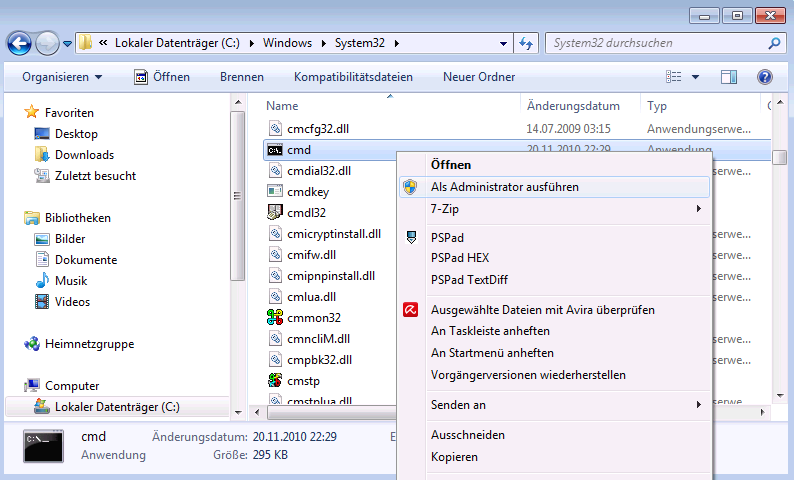Screen dimensions: 794x480
Task: Expand the arrow after Lokaler Datenträger (C:)
Action: point(252,44)
